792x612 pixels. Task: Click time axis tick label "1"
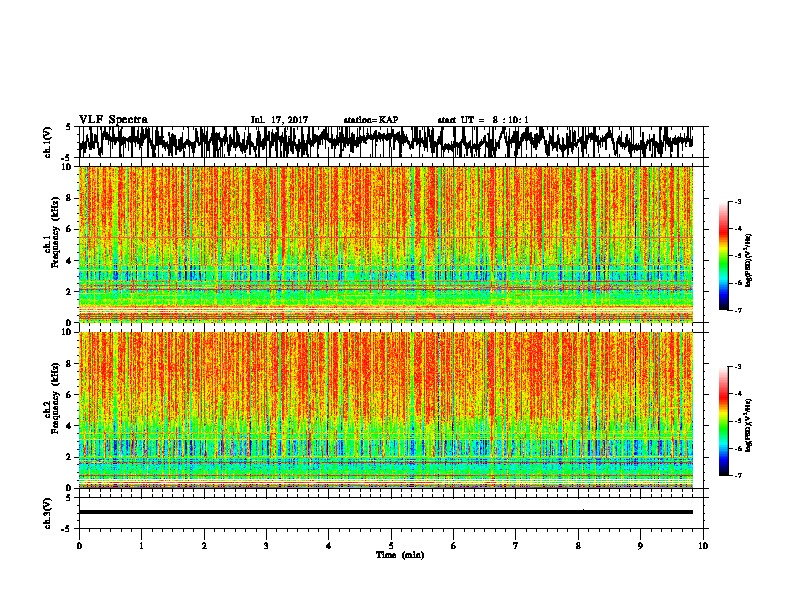[141, 546]
